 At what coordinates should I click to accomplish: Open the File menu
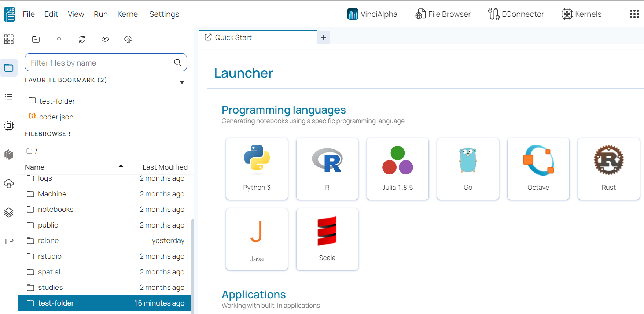29,14
